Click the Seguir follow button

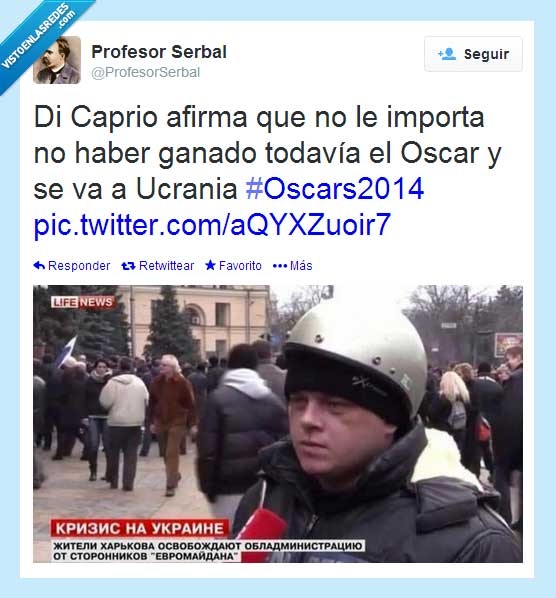tap(473, 54)
